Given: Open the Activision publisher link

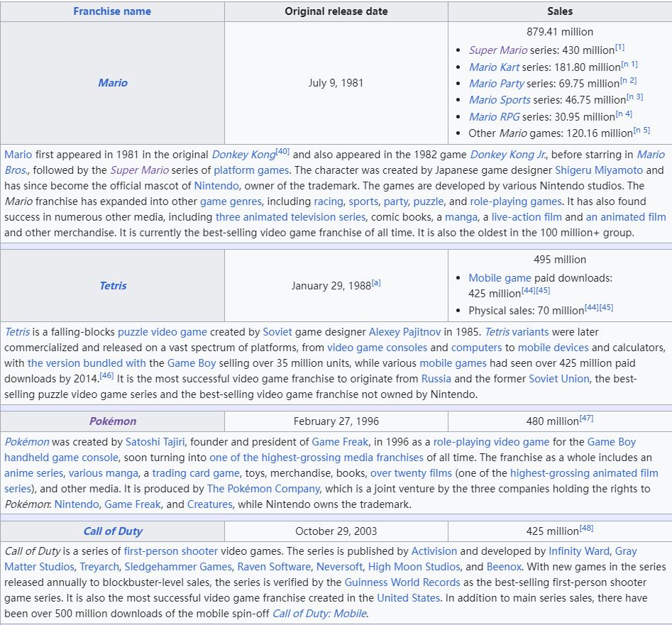Looking at the screenshot, I should (x=434, y=551).
